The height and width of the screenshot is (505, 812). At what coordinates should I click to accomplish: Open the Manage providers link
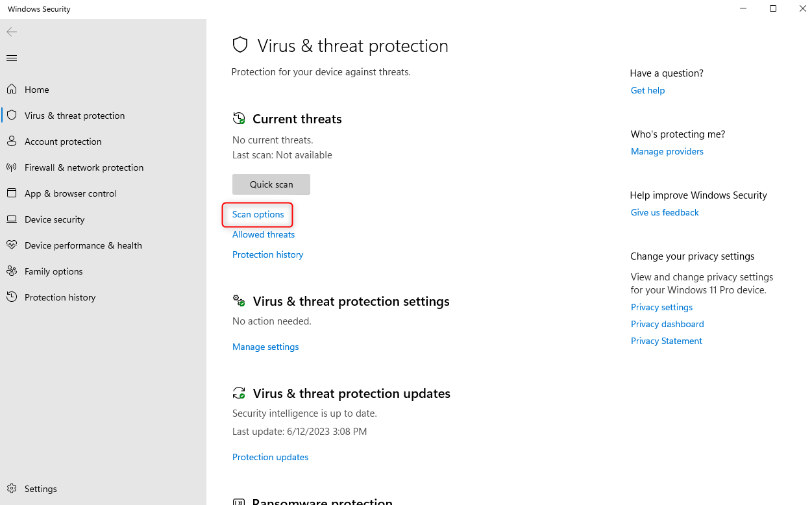pyautogui.click(x=667, y=151)
